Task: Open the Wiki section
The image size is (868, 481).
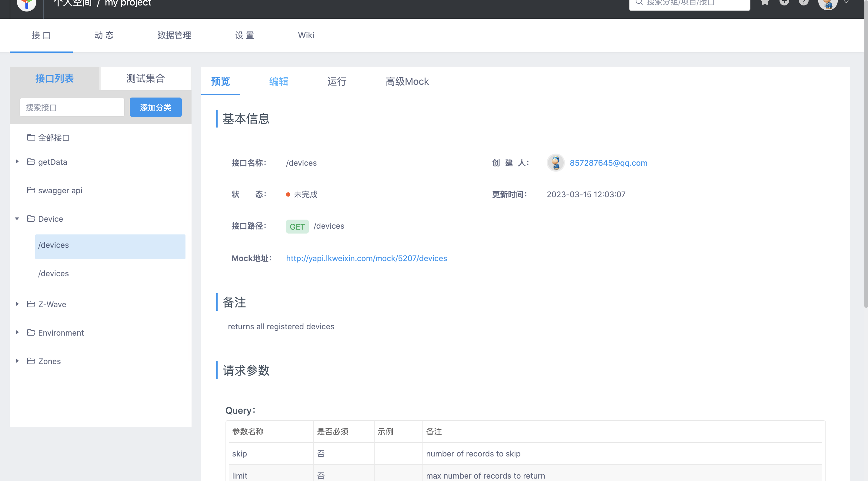Action: tap(306, 35)
